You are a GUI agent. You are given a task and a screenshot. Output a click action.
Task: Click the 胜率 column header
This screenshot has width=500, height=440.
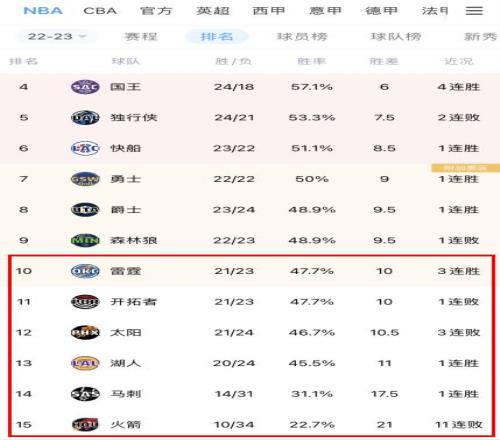click(312, 61)
